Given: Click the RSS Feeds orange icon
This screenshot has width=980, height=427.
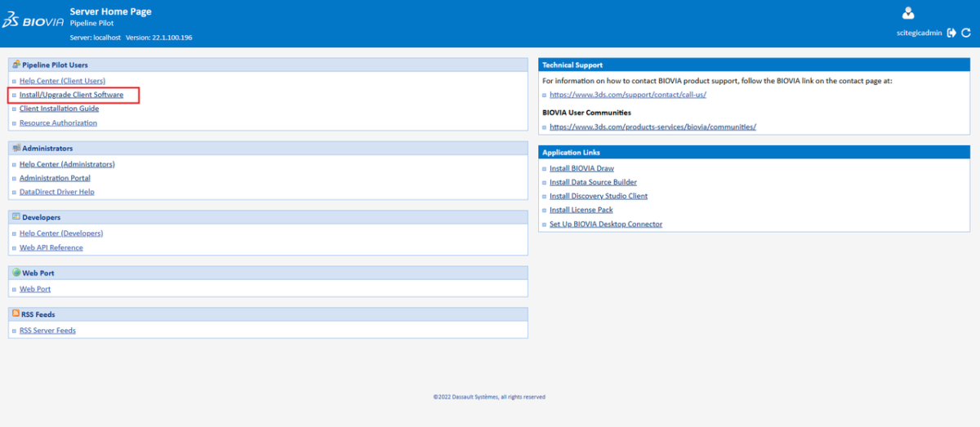Looking at the screenshot, I should (16, 314).
